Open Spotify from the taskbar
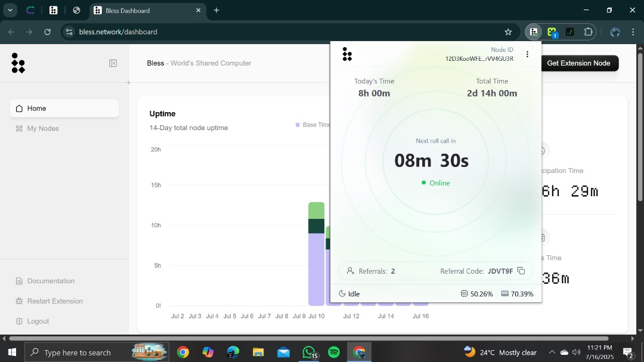The height and width of the screenshot is (362, 644). (x=334, y=352)
